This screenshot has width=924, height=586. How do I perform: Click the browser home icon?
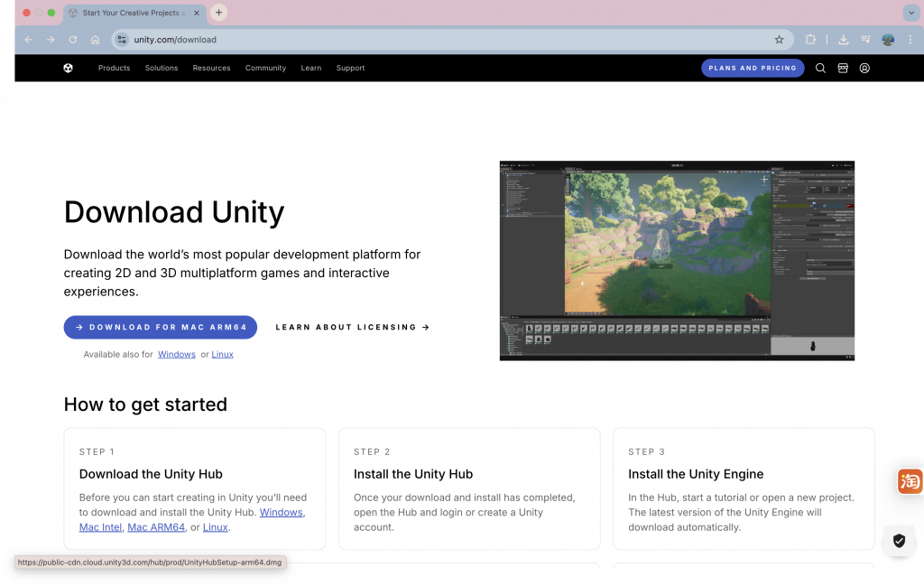[95, 40]
